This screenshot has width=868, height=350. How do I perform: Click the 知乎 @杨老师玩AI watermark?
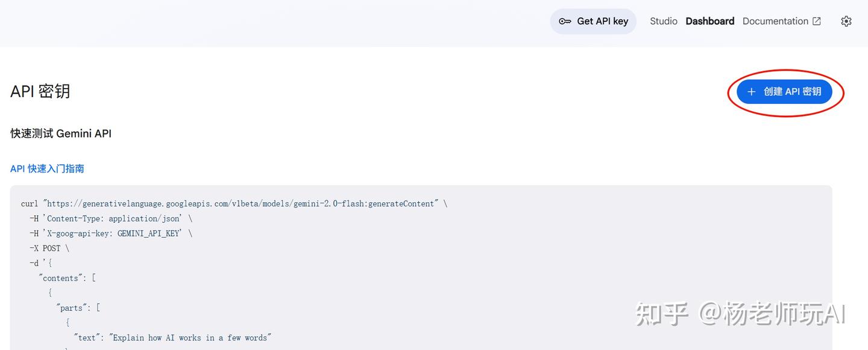pos(740,314)
